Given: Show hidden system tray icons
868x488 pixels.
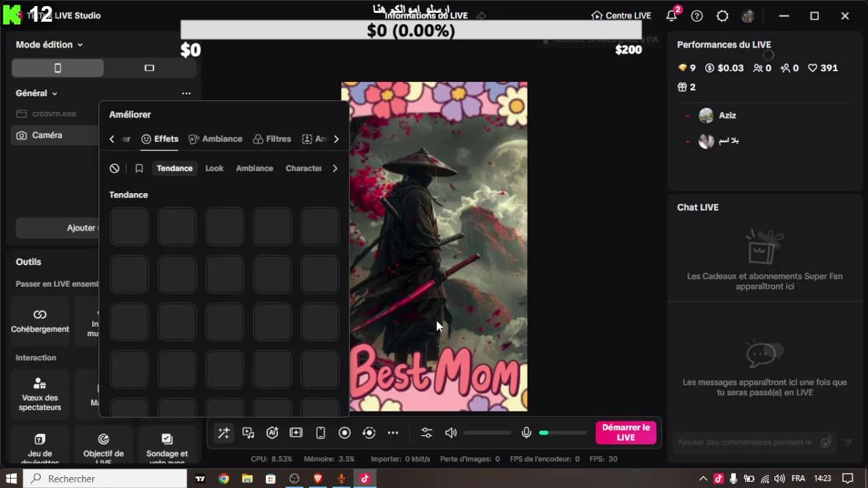Looking at the screenshot, I should tap(703, 479).
